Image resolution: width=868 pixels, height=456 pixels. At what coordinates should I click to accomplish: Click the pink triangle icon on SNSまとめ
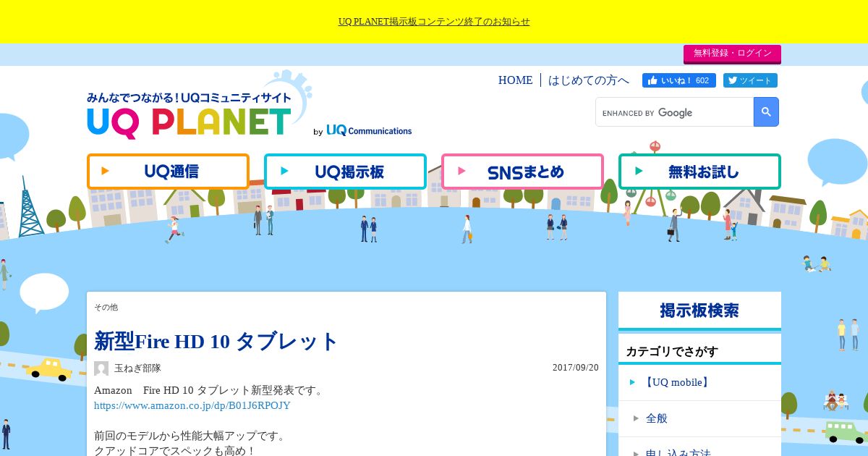[461, 172]
